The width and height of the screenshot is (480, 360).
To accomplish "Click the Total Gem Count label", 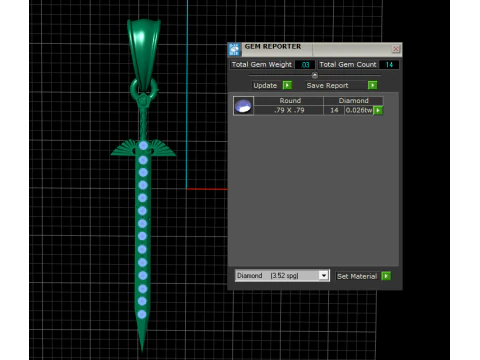I will pos(348,65).
